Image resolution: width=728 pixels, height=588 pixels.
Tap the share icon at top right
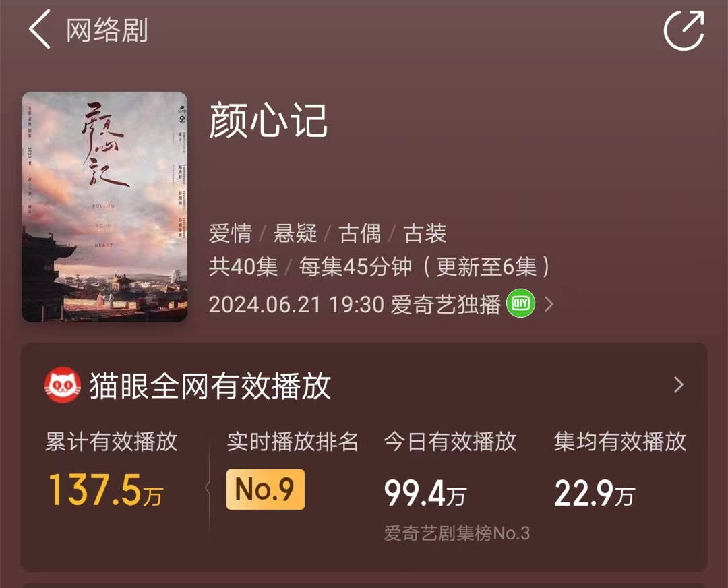tap(684, 30)
